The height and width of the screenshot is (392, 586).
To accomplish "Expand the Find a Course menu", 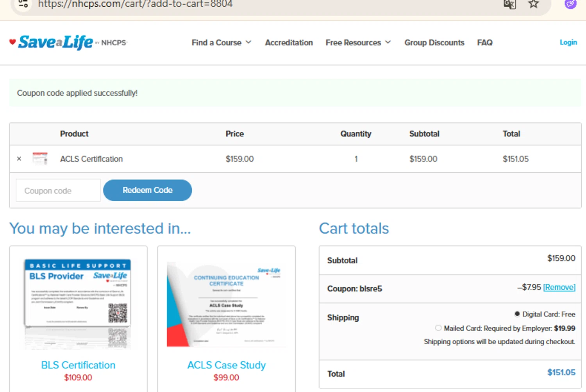I will coord(221,42).
